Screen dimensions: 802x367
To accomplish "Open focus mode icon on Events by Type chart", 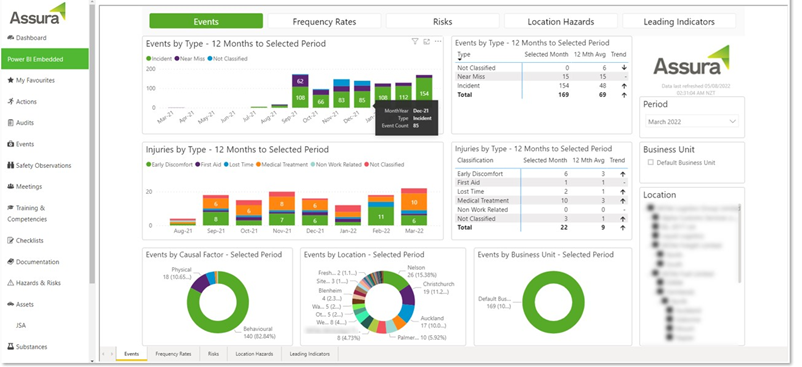I will [427, 42].
